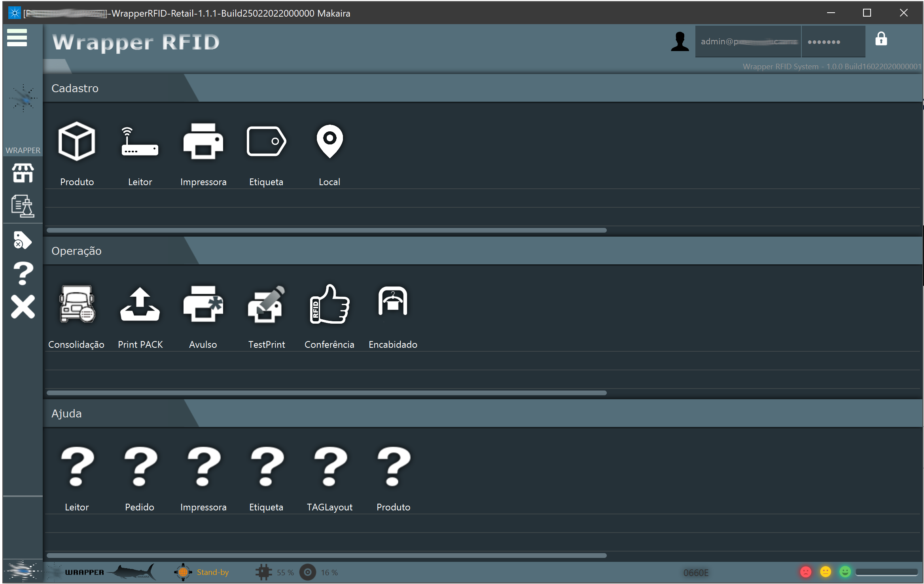
Task: Open the Local map pin icon
Action: [329, 141]
